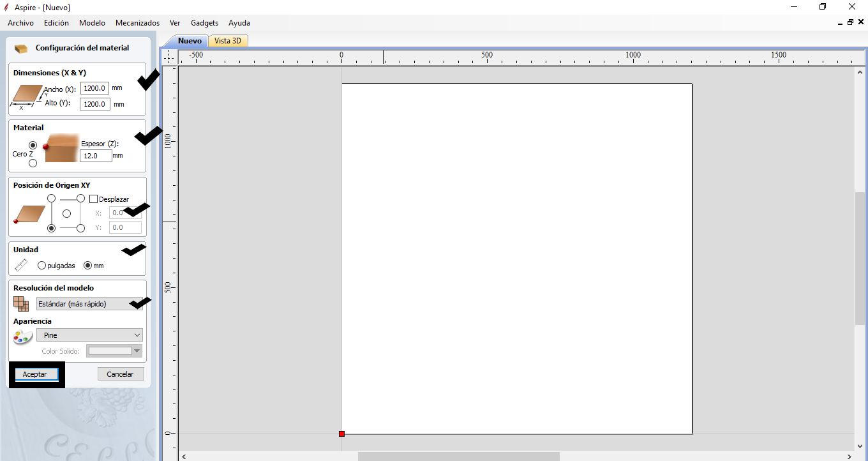This screenshot has width=868, height=461.
Task: Open the Edición menu
Action: (56, 23)
